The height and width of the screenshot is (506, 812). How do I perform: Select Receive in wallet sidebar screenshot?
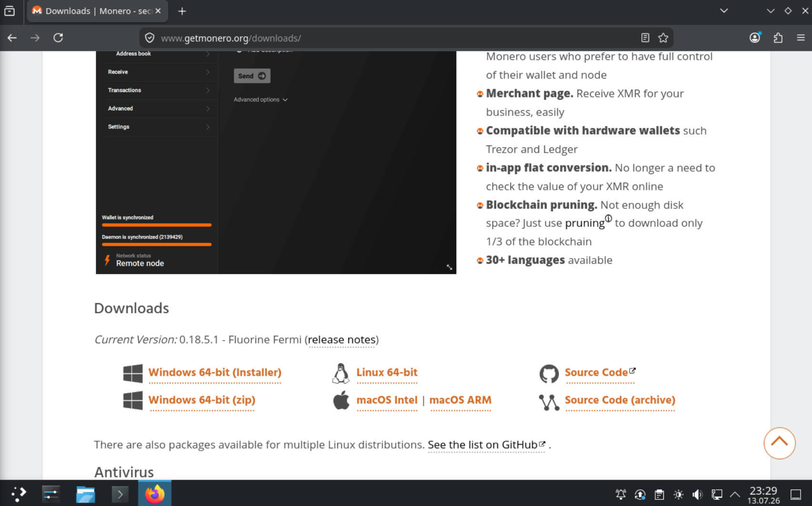tap(118, 72)
